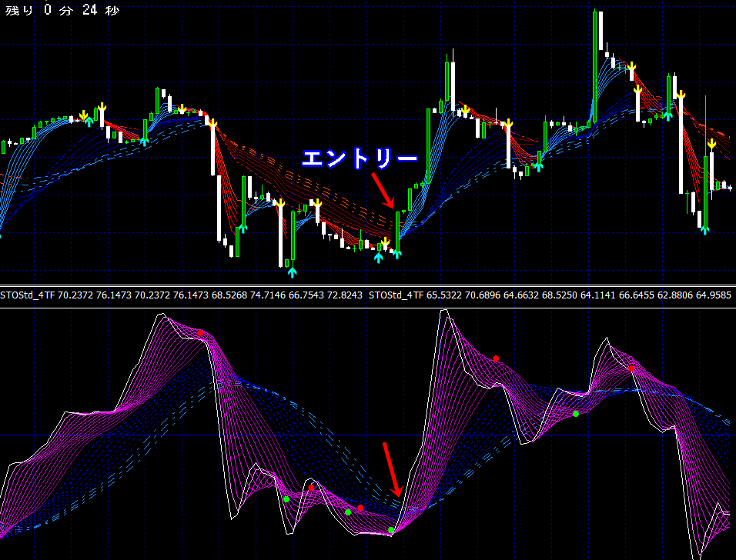Click the second STOStd_4TF label before 65.5322
Image resolution: width=736 pixels, height=560 pixels.
[396, 295]
